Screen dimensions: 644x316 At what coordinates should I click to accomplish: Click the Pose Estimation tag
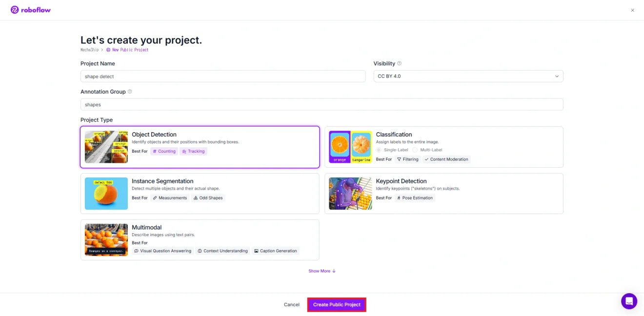[x=414, y=198]
